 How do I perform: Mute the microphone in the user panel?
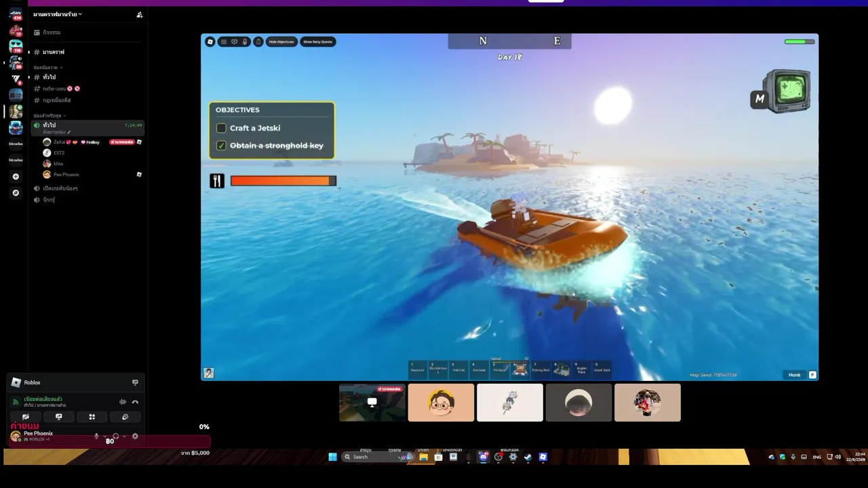pyautogui.click(x=96, y=436)
